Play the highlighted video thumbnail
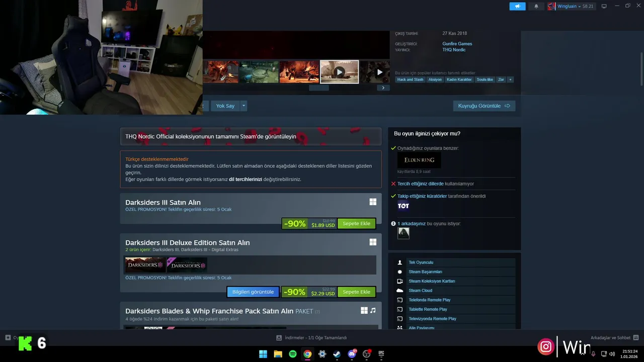The width and height of the screenshot is (644, 362). 339,72
